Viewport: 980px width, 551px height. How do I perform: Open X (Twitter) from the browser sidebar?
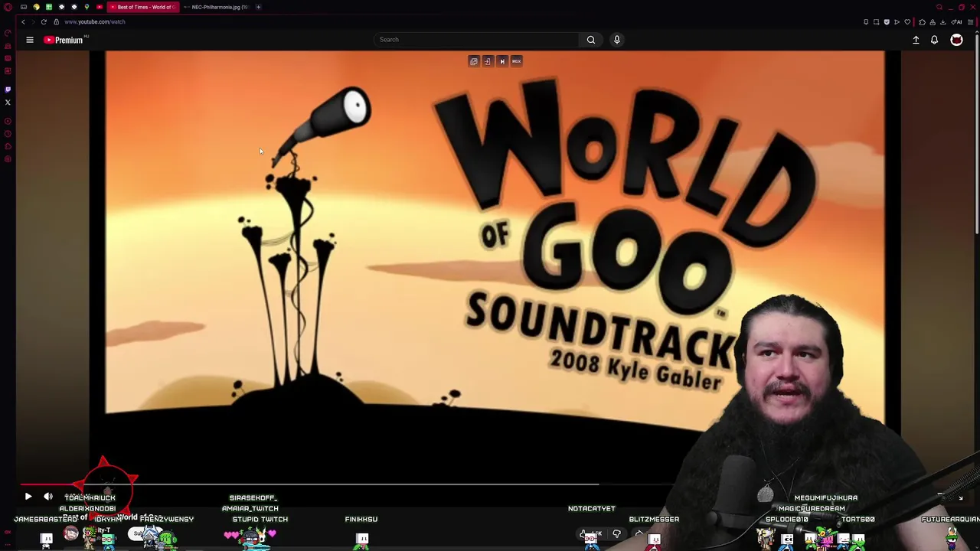8,102
